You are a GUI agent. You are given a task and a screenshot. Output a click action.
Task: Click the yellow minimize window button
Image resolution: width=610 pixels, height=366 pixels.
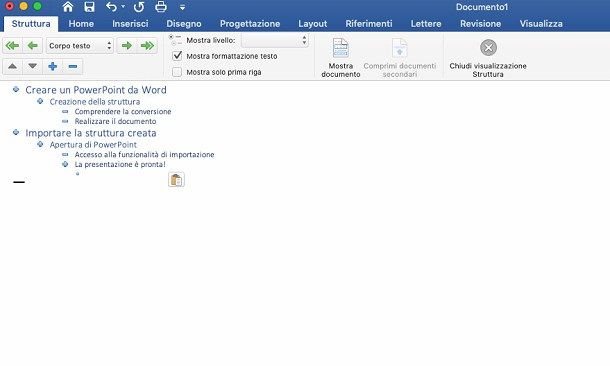(23, 6)
